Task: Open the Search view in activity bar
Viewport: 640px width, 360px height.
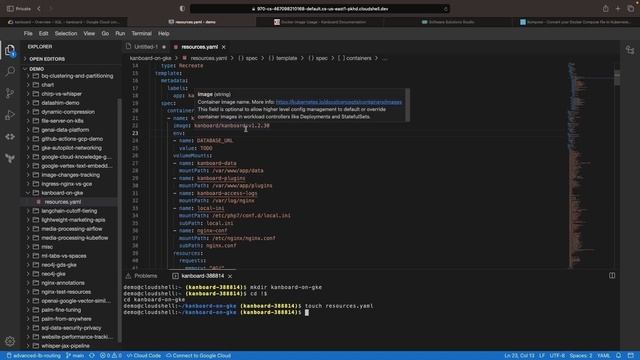Action: 10,71
